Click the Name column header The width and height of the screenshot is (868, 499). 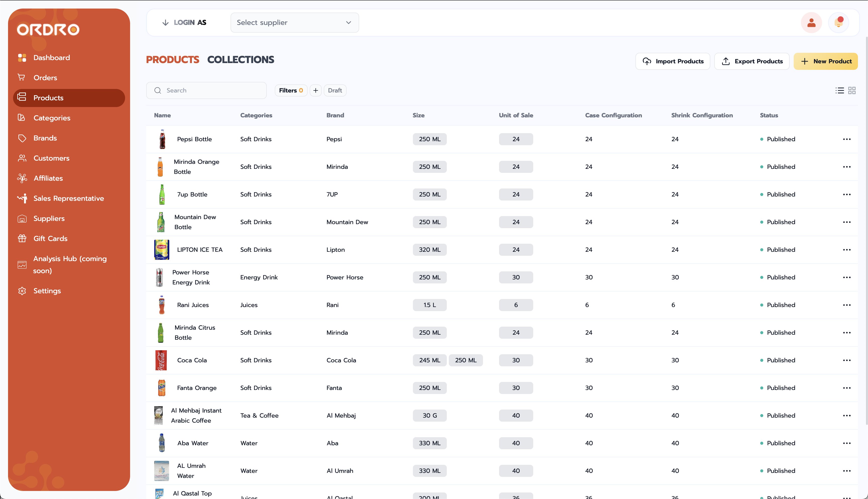tap(162, 116)
